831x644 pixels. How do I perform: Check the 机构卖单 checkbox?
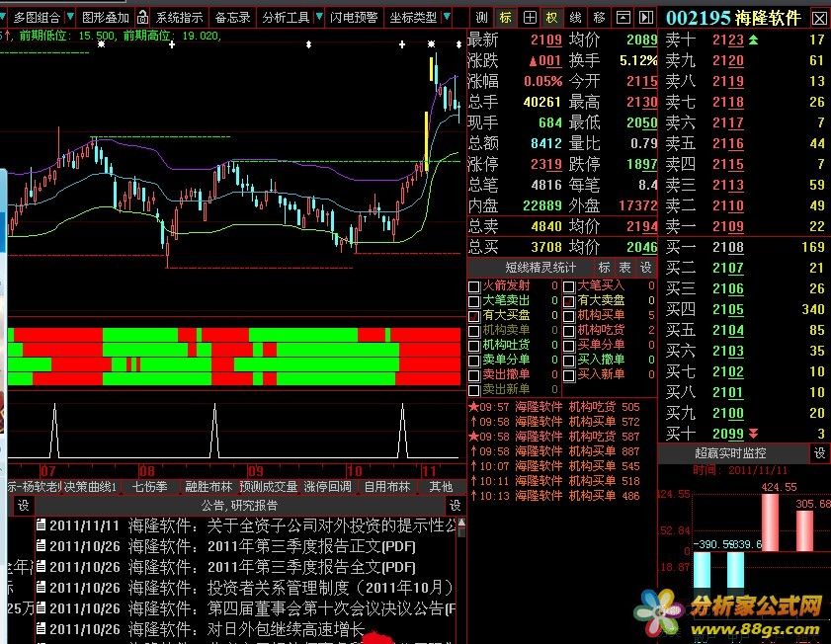pos(474,331)
